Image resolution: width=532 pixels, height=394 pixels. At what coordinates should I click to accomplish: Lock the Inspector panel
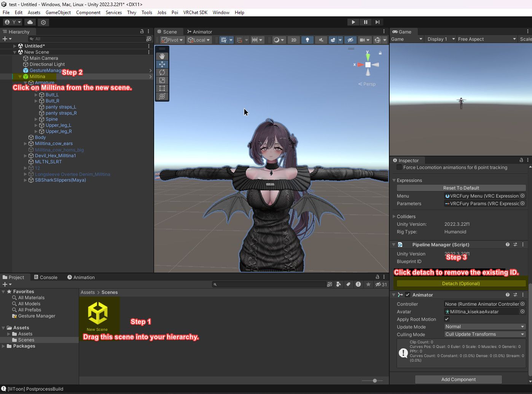click(x=521, y=160)
